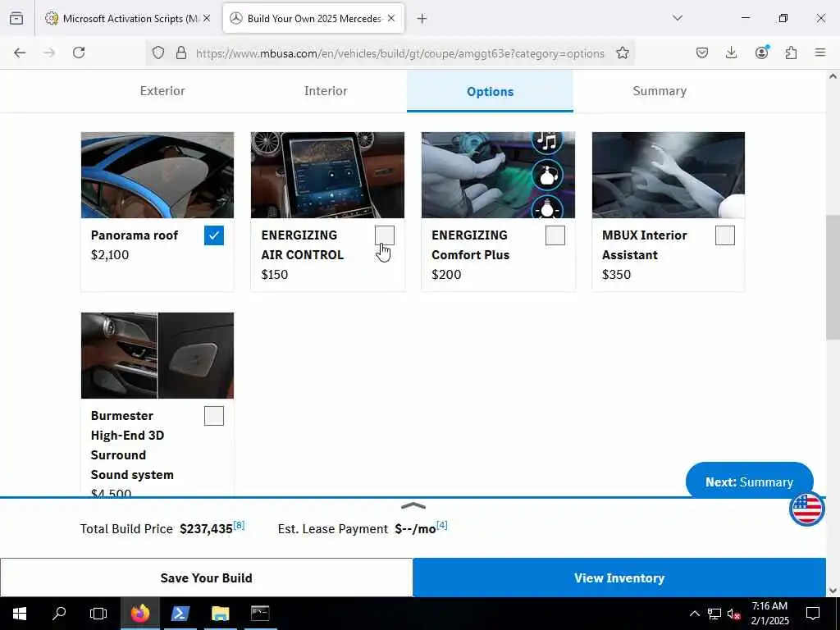Click Next: Summary button
This screenshot has height=630, width=840.
pos(750,482)
